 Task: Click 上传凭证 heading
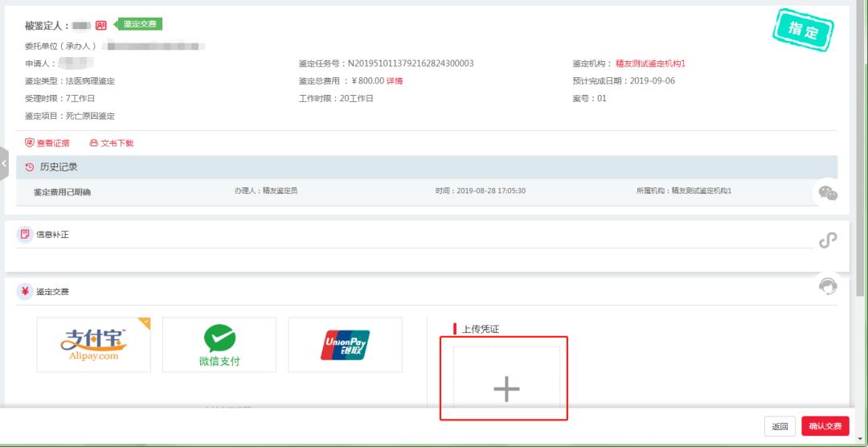481,329
